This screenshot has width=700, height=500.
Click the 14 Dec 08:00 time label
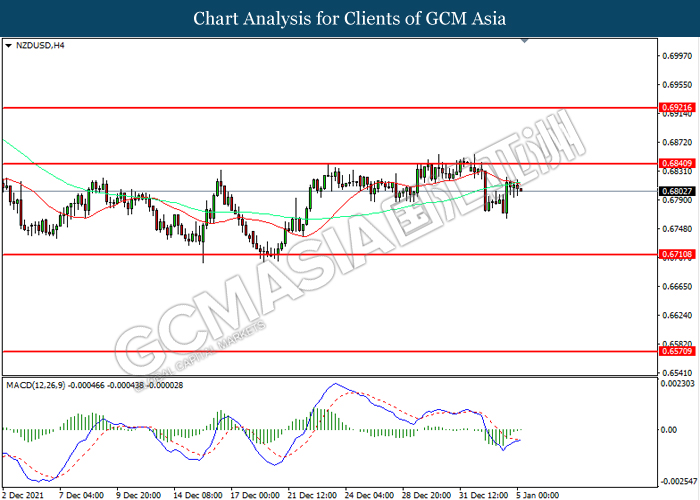coord(197,495)
